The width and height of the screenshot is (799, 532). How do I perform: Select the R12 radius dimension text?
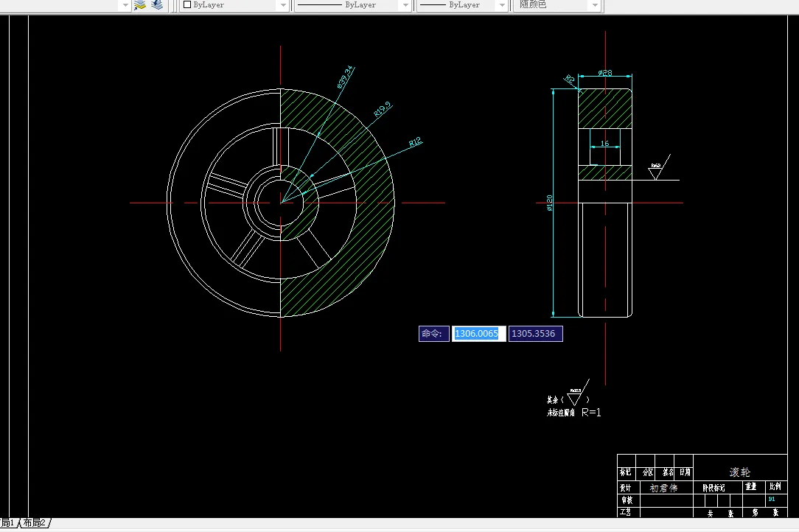(415, 142)
